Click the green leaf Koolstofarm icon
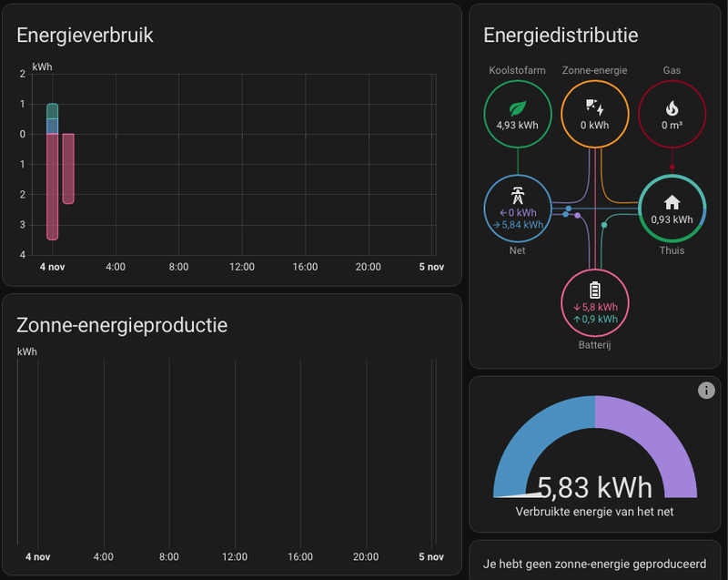Viewport: 728px width, 580px height. click(x=517, y=108)
